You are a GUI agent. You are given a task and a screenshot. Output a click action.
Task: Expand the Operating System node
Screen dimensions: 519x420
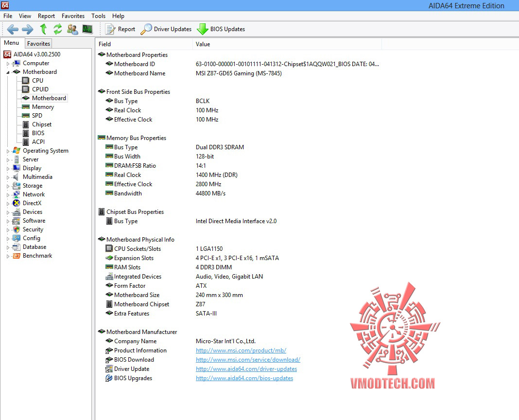[8, 151]
